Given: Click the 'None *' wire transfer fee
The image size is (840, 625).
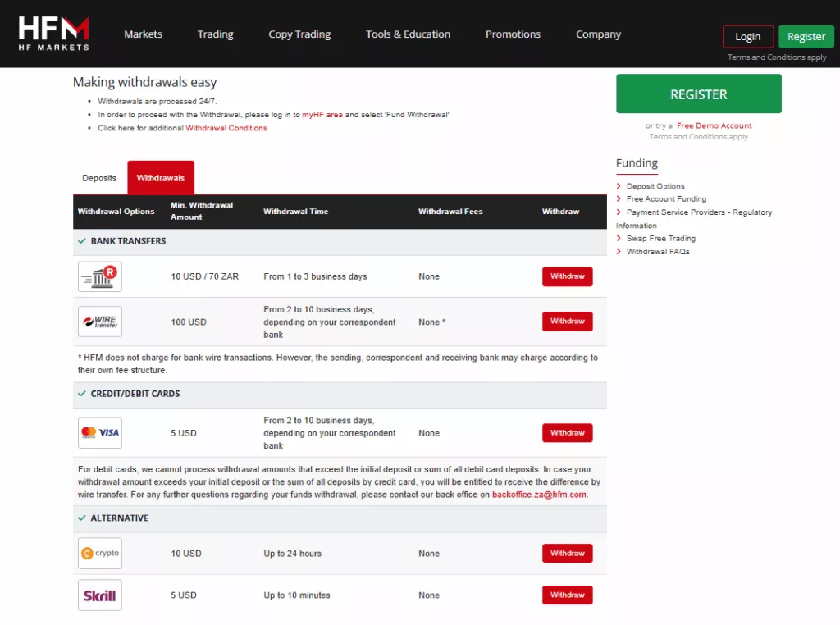Looking at the screenshot, I should tap(431, 322).
